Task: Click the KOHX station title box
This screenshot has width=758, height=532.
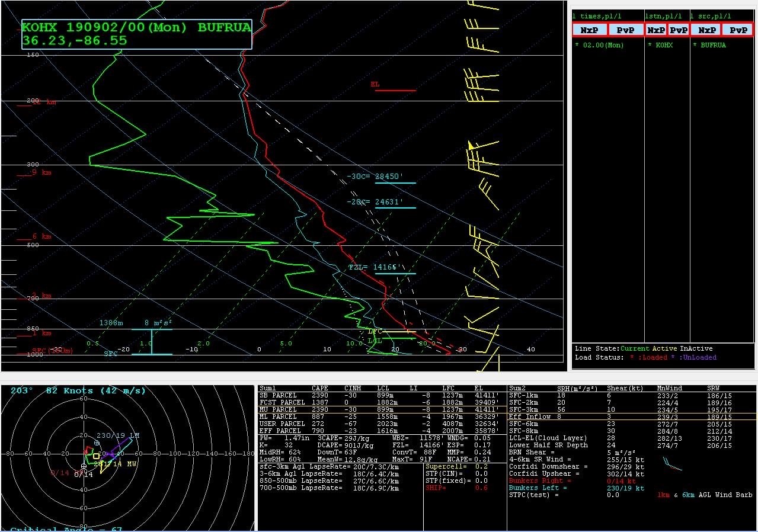Action: 137,34
